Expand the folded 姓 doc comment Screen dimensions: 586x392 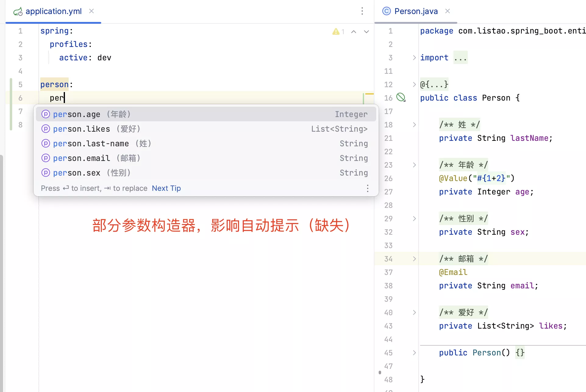tap(414, 125)
